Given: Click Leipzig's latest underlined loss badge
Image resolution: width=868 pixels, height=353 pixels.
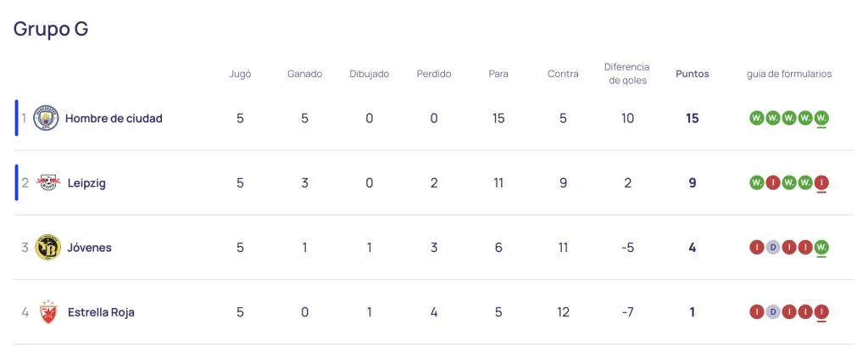Looking at the screenshot, I should click(x=821, y=182).
